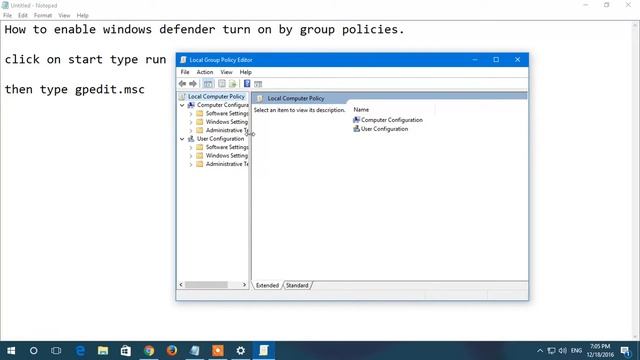Switch to the Standard tab
The width and height of the screenshot is (640, 360).
(297, 285)
